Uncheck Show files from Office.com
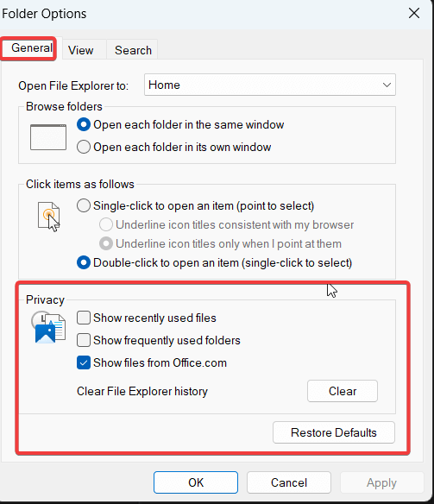The image size is (434, 504). coord(84,362)
